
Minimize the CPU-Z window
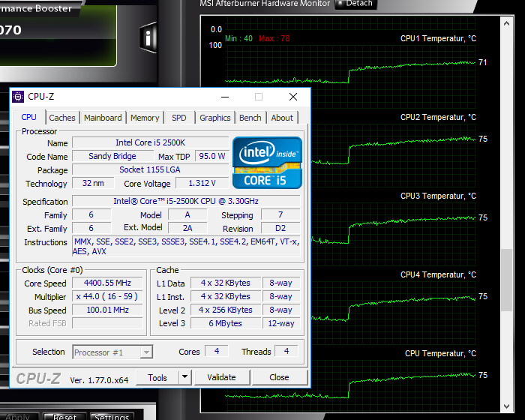[x=225, y=97]
